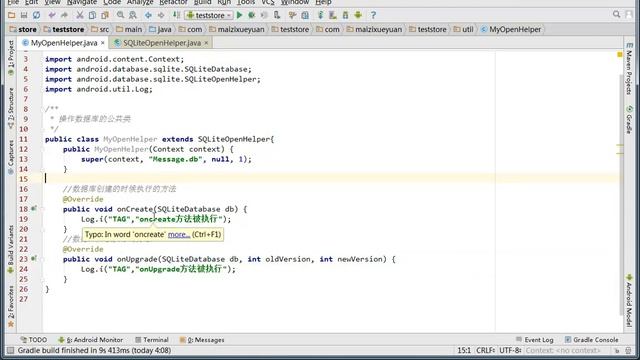Screen dimensions: 640x360
Task: Open the Gradle side panel on right
Action: [629, 120]
